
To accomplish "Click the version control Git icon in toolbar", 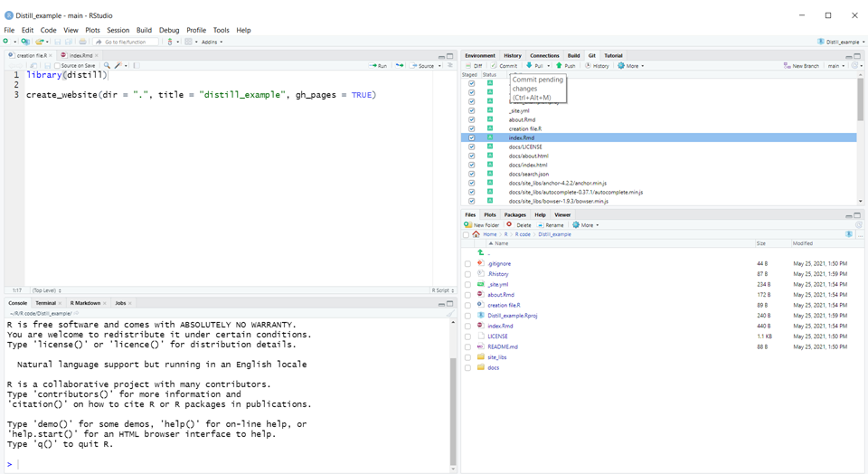I will point(170,42).
